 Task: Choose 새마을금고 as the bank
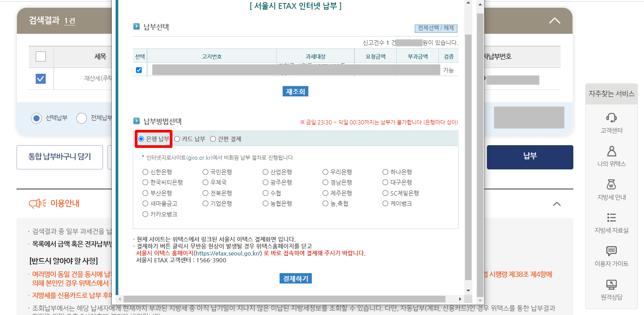coord(145,203)
